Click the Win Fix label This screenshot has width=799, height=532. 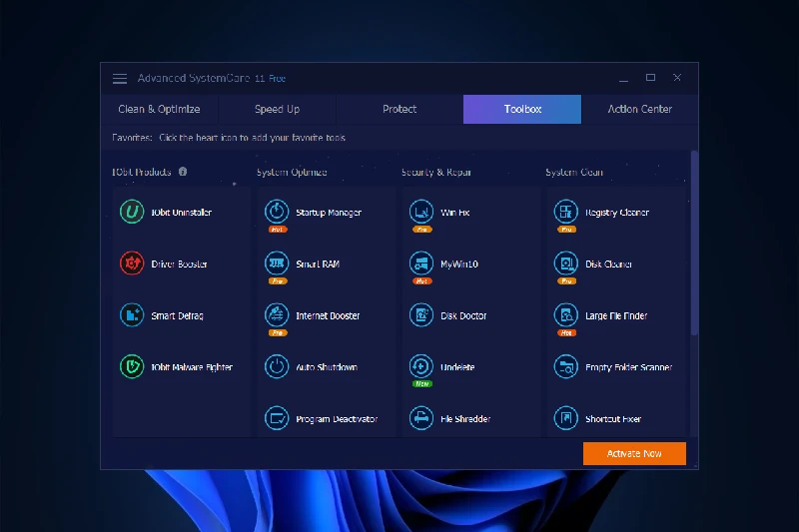(455, 213)
